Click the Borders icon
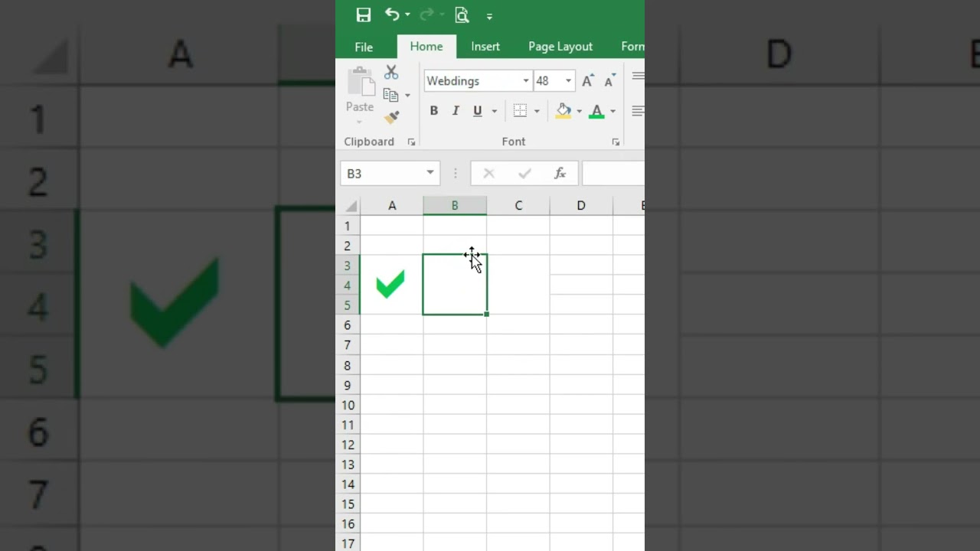Viewport: 980px width, 551px height. [520, 111]
